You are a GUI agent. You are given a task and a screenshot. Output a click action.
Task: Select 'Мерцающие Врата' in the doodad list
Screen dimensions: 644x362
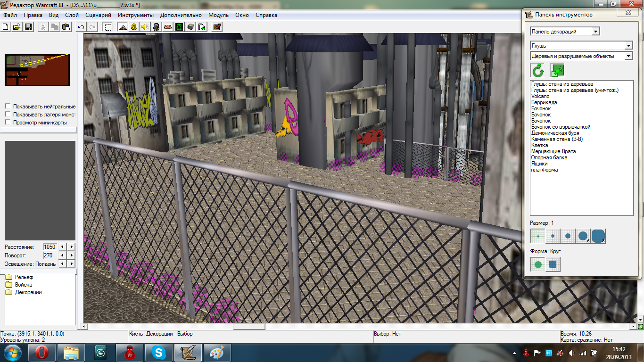coord(553,151)
